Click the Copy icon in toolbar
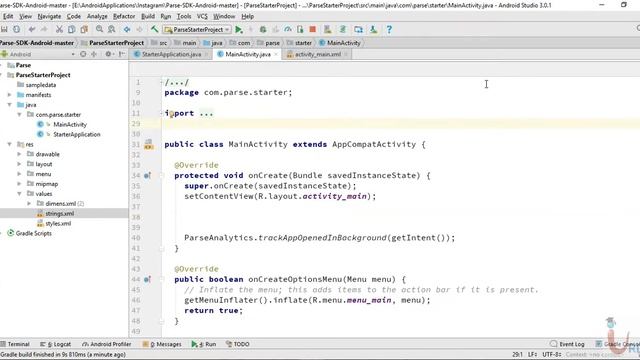This screenshot has height=360, width=640. coord(71,29)
